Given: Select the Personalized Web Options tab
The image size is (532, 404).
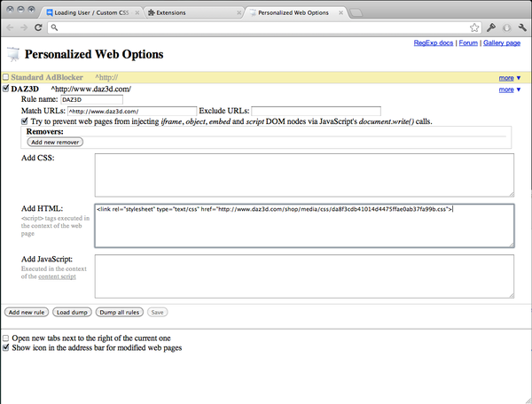Looking at the screenshot, I should tap(295, 13).
